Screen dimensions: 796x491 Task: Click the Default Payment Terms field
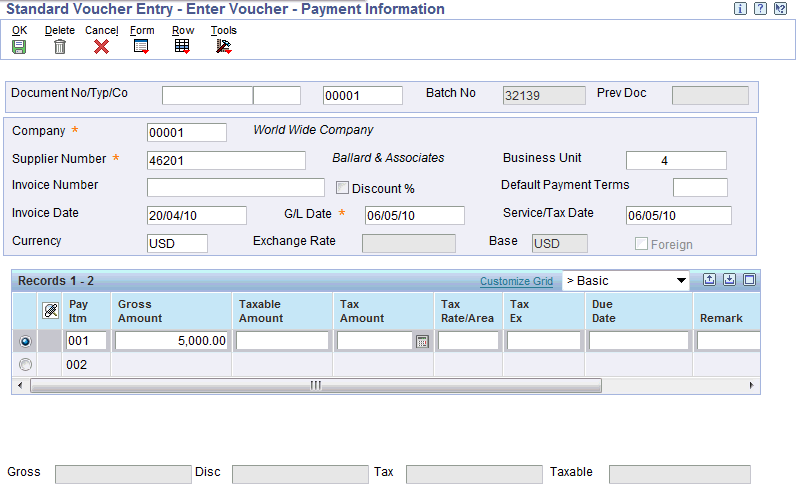(x=700, y=187)
